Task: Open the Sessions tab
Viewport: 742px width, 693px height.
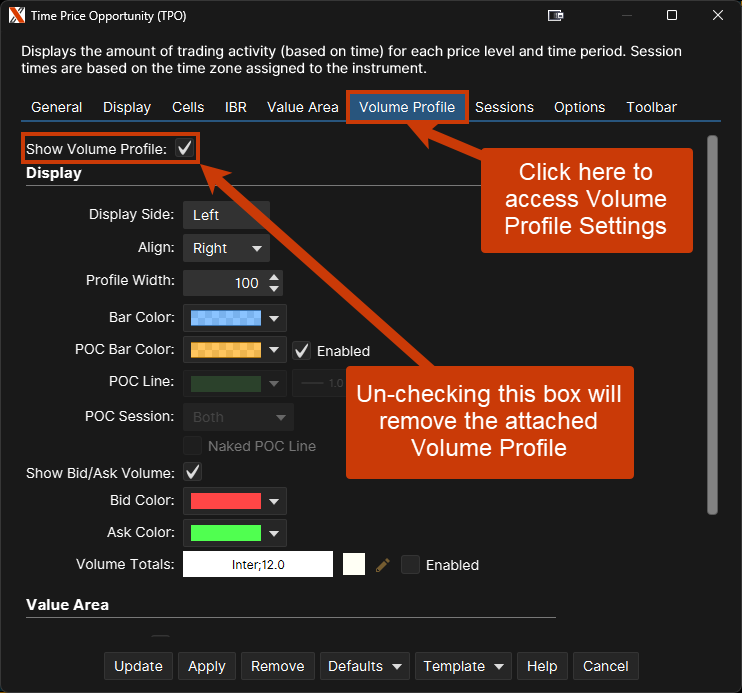Action: [504, 107]
